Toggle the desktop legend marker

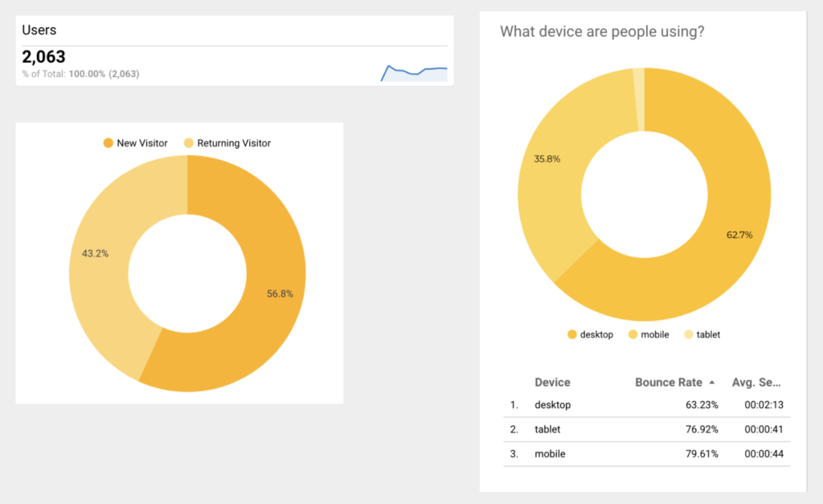coord(572,334)
